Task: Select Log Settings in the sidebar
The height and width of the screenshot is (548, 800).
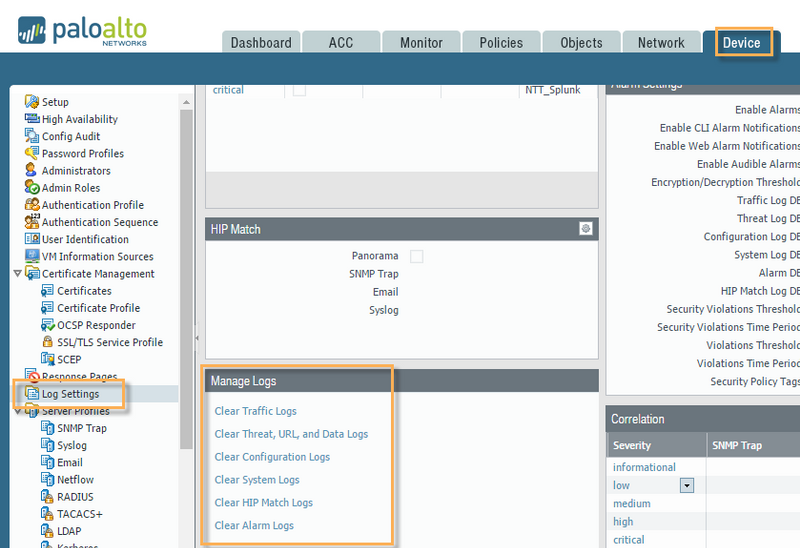Action: pos(70,394)
